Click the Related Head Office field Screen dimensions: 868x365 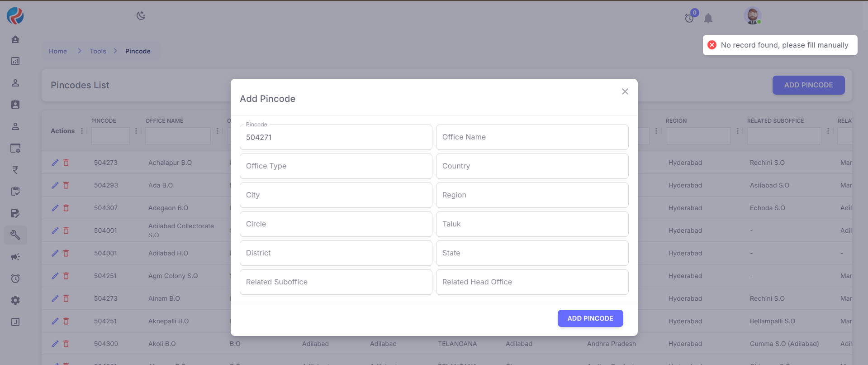(x=532, y=282)
